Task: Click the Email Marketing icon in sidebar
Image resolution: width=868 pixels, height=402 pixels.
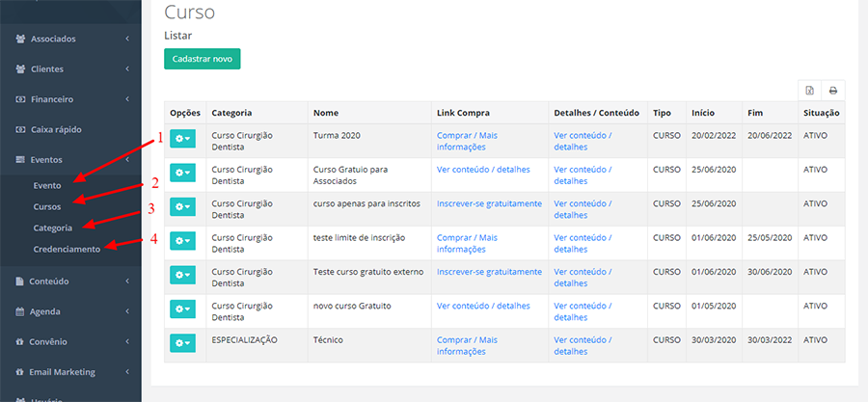Action: point(20,372)
